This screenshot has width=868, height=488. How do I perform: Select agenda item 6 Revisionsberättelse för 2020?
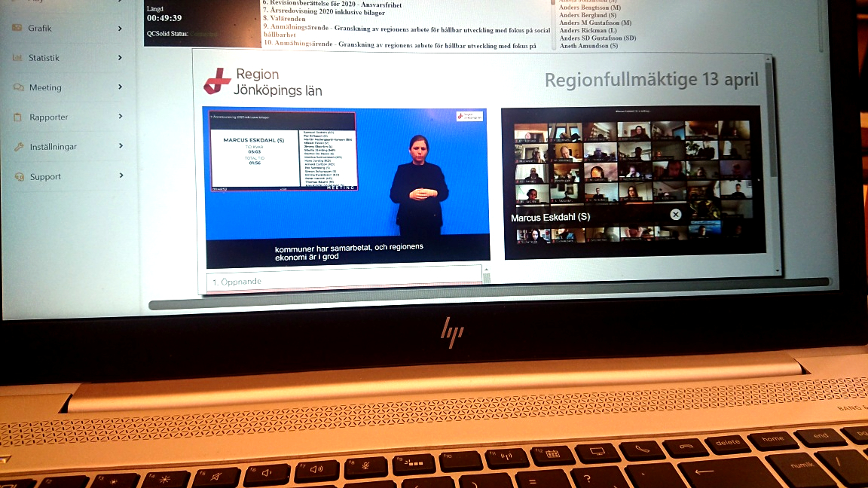point(332,3)
